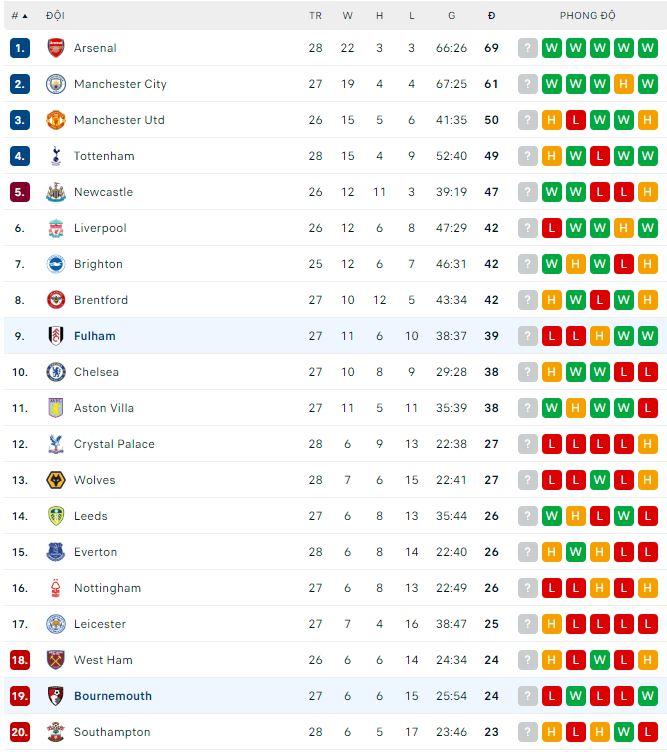The image size is (667, 752).
Task: Click the TR matches played header
Action: [x=316, y=16]
